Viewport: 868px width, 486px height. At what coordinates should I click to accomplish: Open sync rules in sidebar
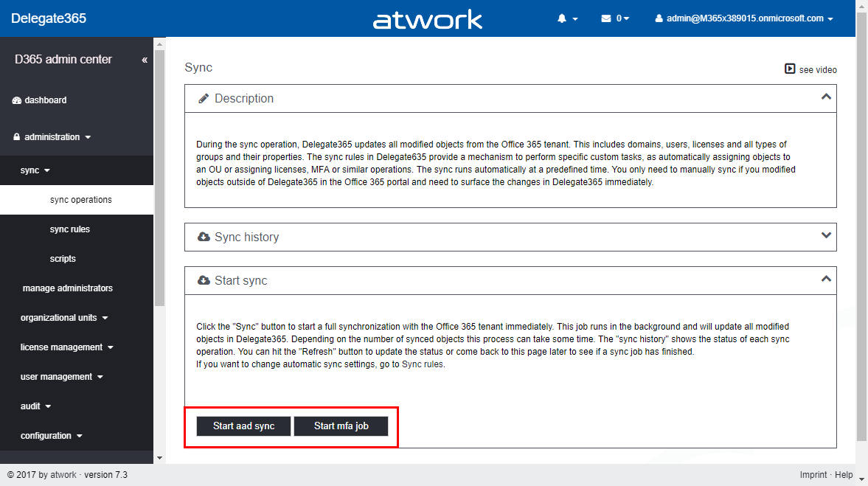(x=70, y=229)
